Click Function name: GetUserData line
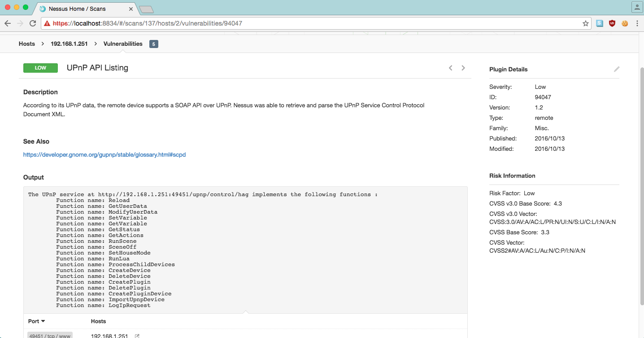Image resolution: width=644 pixels, height=338 pixels. click(101, 206)
